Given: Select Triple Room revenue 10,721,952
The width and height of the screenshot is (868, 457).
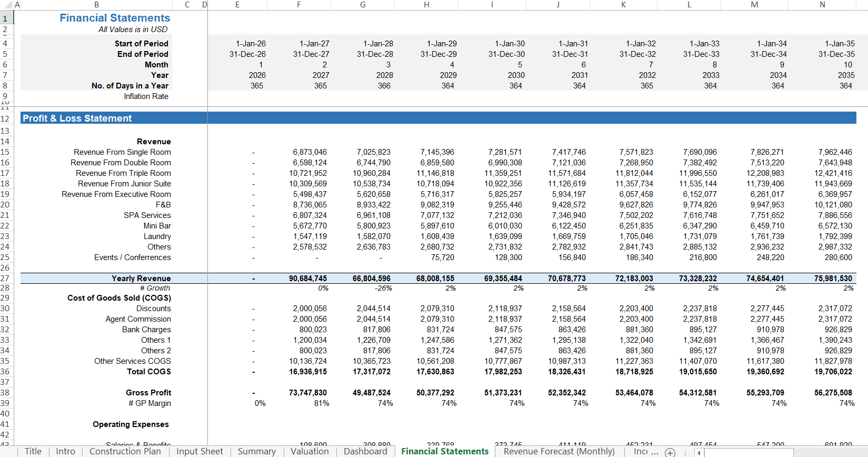Looking at the screenshot, I should [x=308, y=173].
